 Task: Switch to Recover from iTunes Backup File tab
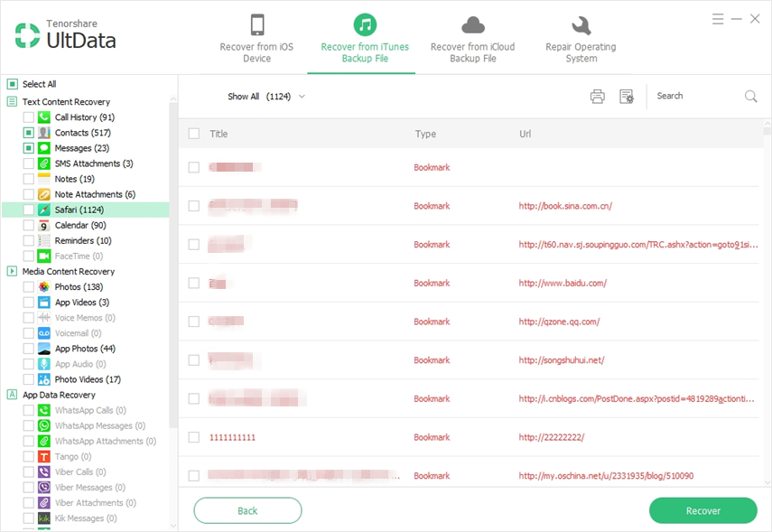(x=365, y=39)
